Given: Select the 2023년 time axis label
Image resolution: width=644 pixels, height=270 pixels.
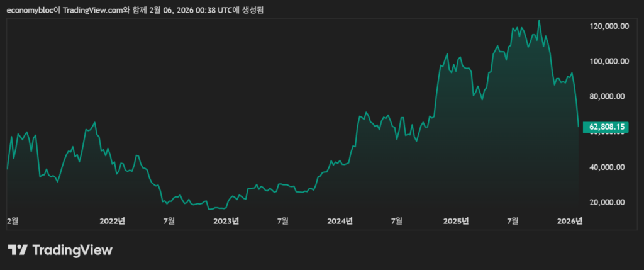Looking at the screenshot, I should point(226,221).
